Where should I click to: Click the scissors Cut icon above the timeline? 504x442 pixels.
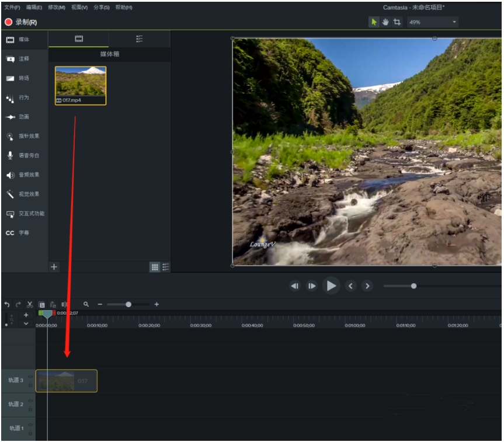pyautogui.click(x=30, y=304)
